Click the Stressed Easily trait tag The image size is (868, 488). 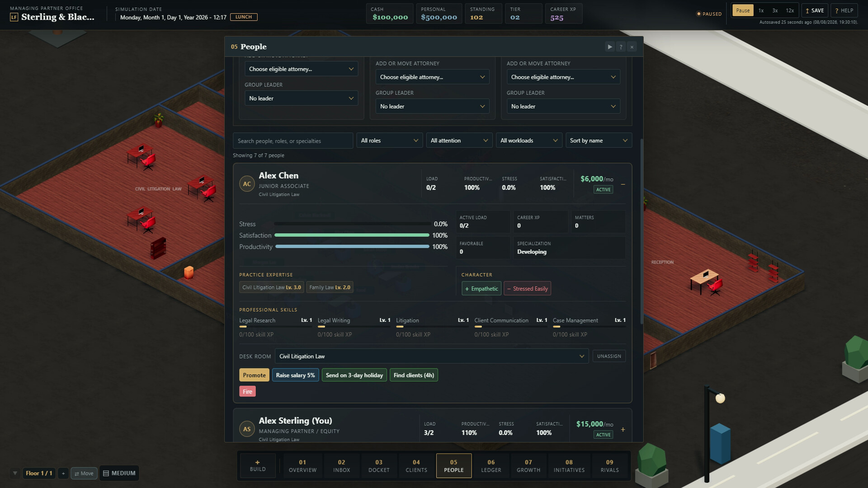[x=527, y=288]
